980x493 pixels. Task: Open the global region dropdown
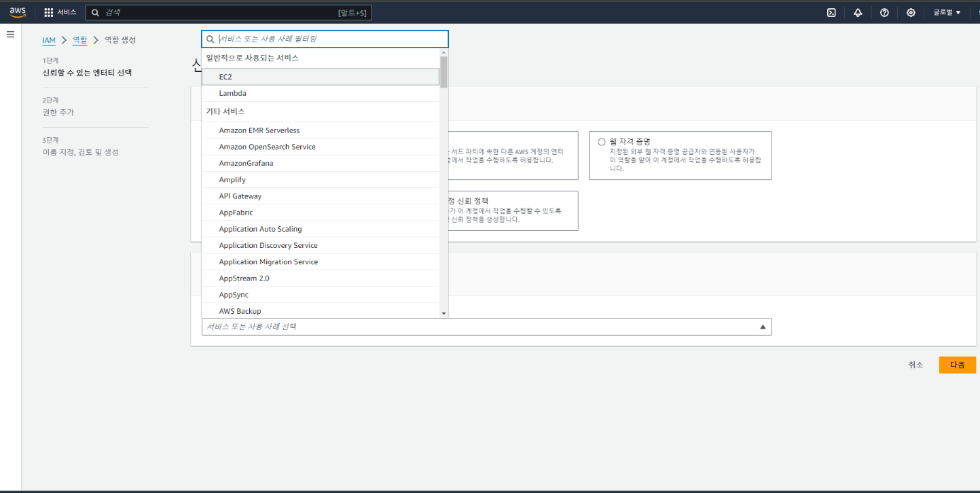(947, 12)
